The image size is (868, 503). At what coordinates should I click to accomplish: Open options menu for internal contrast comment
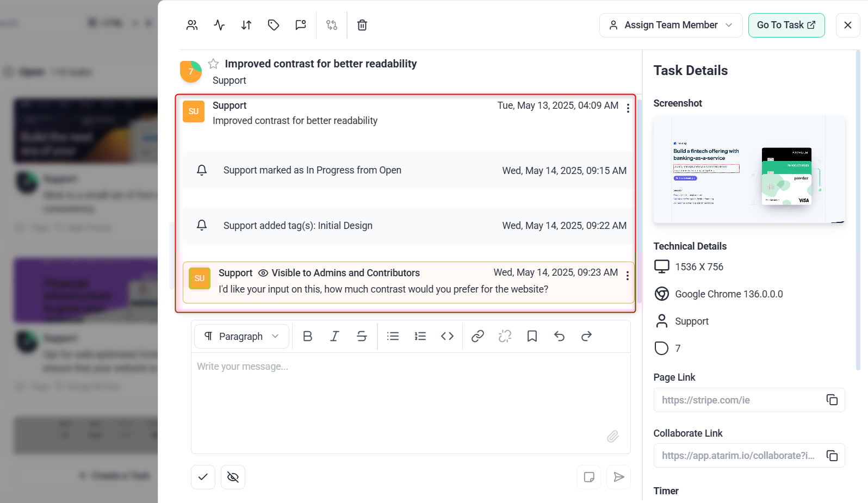click(627, 276)
